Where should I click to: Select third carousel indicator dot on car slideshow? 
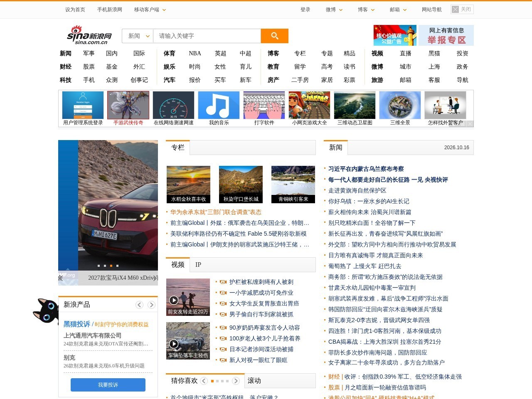click(111, 266)
